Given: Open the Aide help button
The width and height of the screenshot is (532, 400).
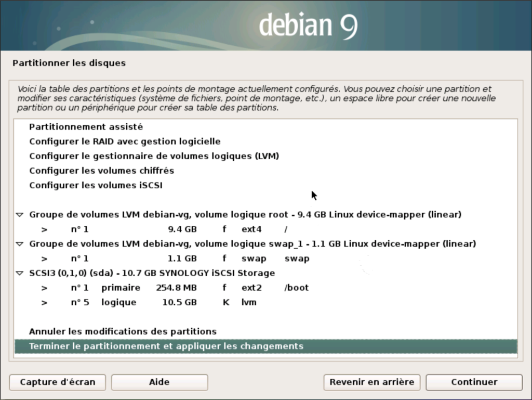Looking at the screenshot, I should point(159,382).
